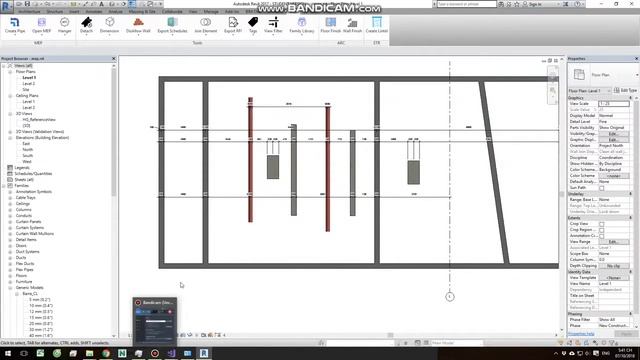Collapse the Views (all) tree node

4,66
